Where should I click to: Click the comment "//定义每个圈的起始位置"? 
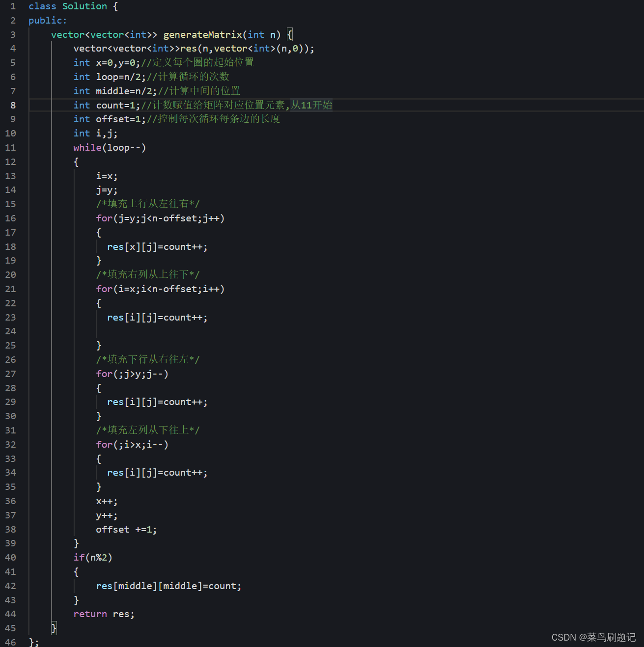[197, 63]
